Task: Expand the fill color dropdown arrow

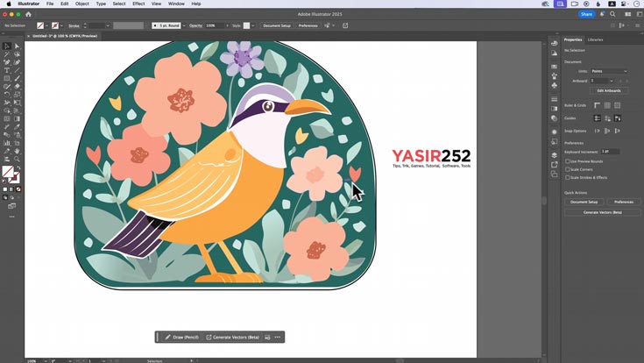Action: (x=46, y=25)
